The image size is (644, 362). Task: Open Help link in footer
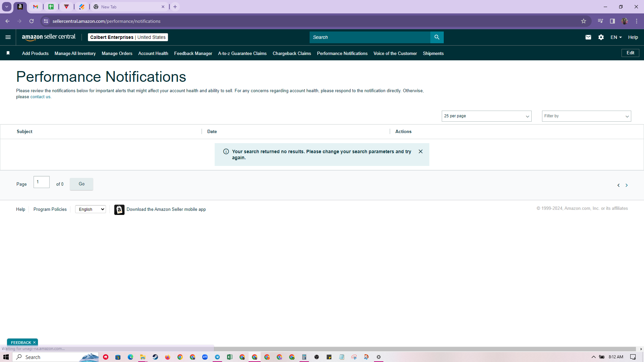point(20,209)
